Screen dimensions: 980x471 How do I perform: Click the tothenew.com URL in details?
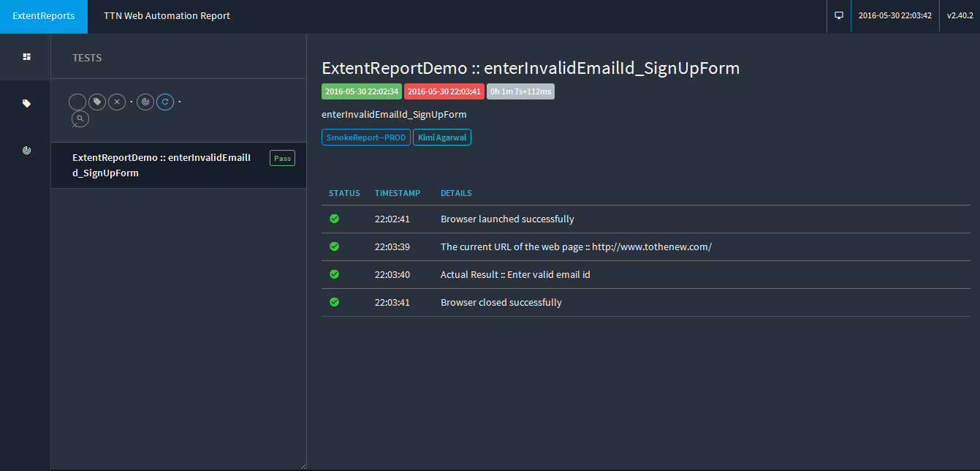(651, 247)
